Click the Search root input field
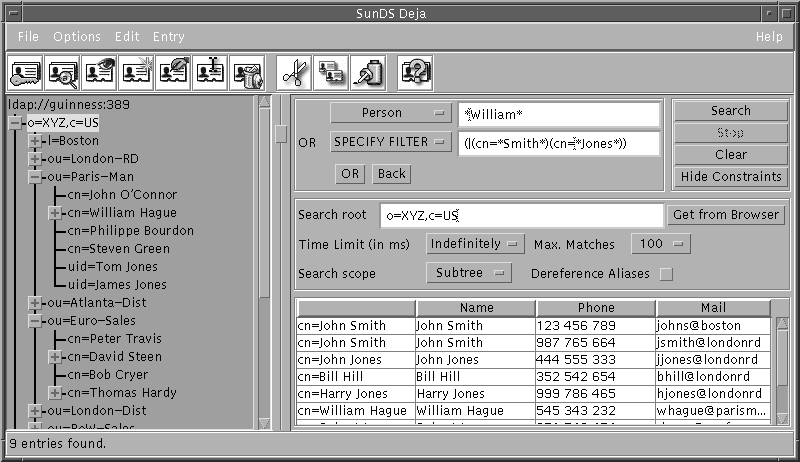 pos(521,215)
